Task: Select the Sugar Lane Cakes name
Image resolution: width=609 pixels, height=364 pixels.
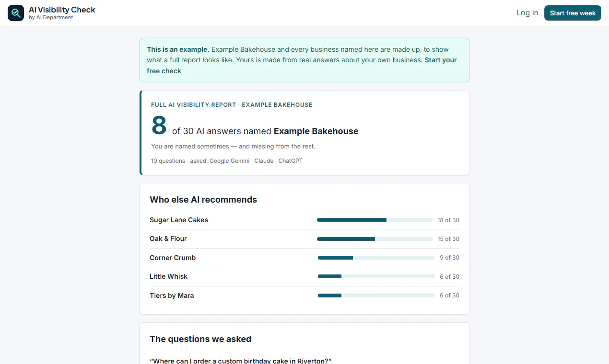Action: (179, 220)
